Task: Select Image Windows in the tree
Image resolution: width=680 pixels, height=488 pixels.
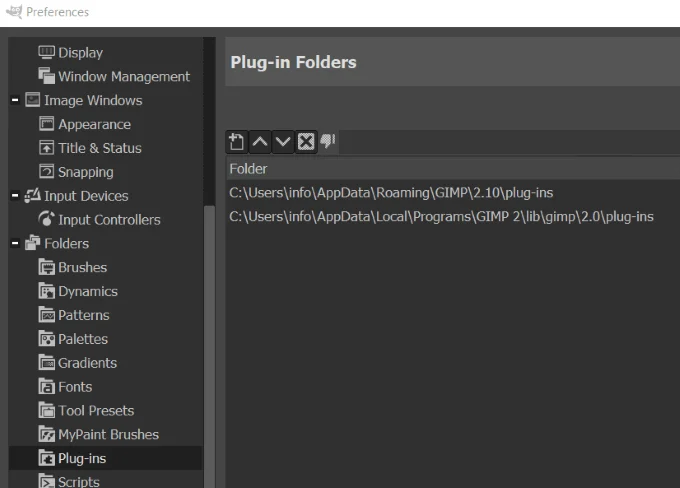Action: (93, 100)
